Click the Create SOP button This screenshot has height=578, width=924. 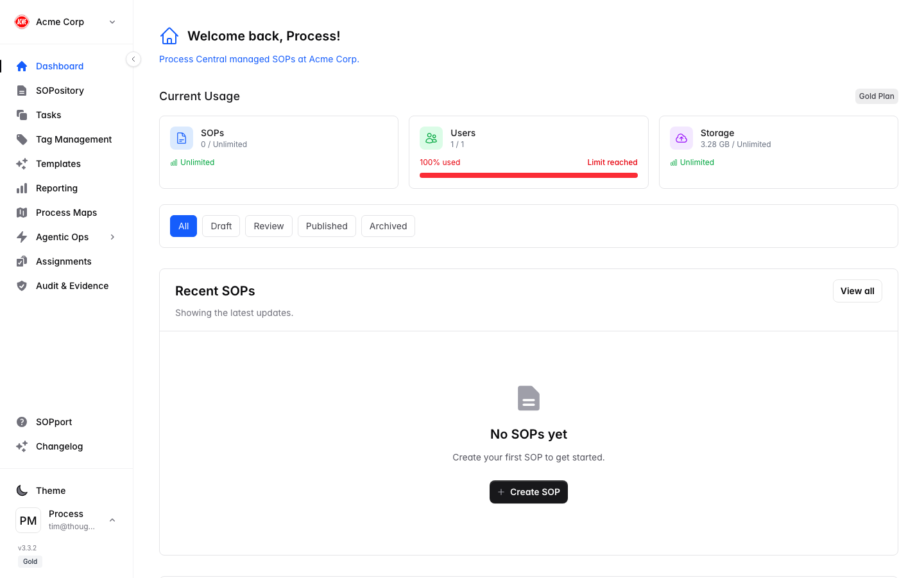click(x=529, y=492)
